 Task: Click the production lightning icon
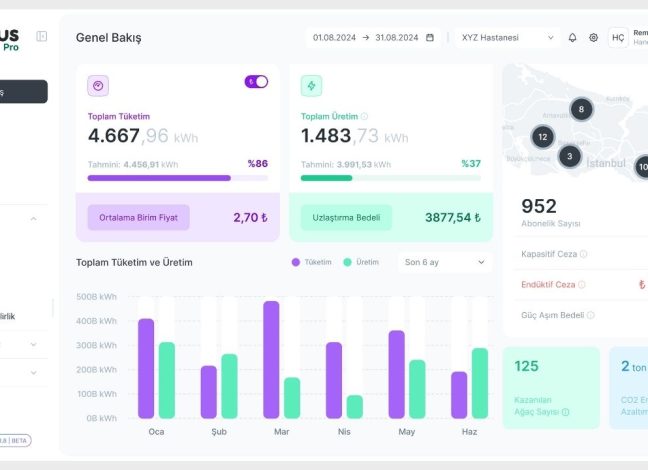(x=311, y=86)
